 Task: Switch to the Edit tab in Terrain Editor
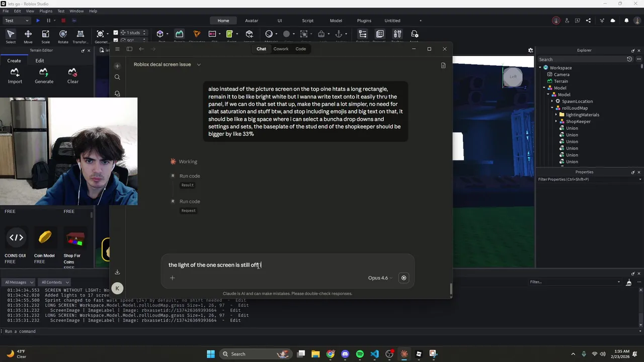(x=40, y=60)
